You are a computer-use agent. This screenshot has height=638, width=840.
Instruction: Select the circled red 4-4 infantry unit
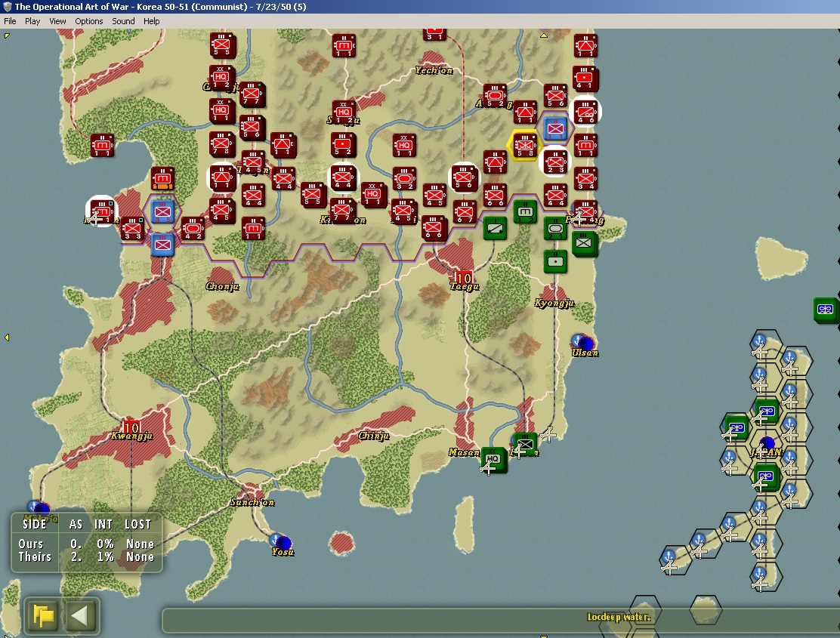[344, 178]
